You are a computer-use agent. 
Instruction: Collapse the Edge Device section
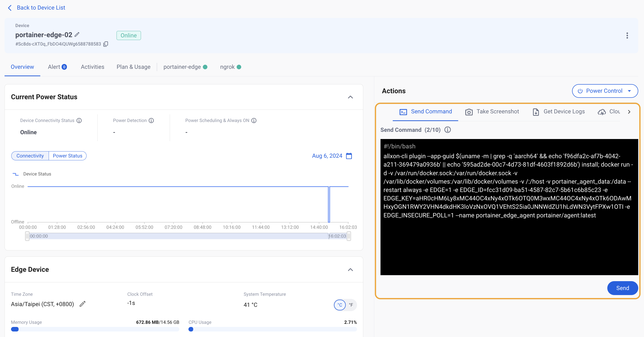pos(350,269)
